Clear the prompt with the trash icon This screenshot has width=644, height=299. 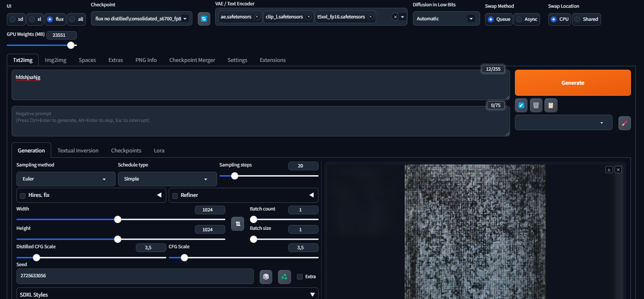pos(536,105)
